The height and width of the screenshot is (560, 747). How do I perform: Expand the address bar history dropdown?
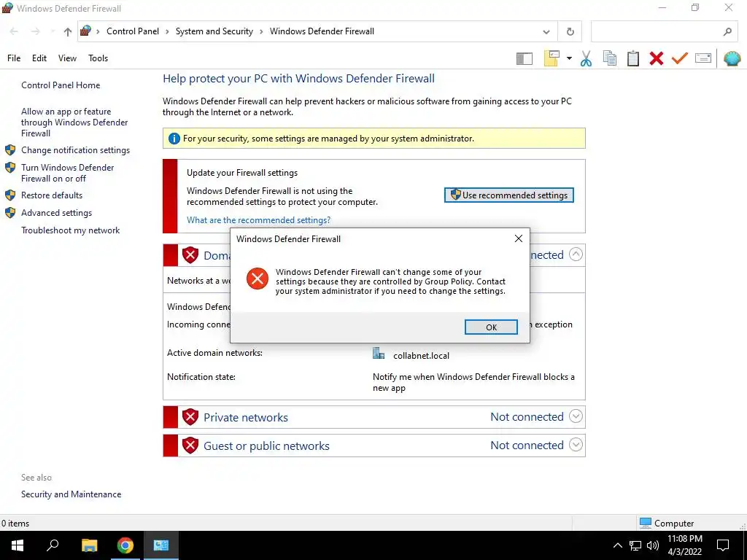(x=546, y=32)
